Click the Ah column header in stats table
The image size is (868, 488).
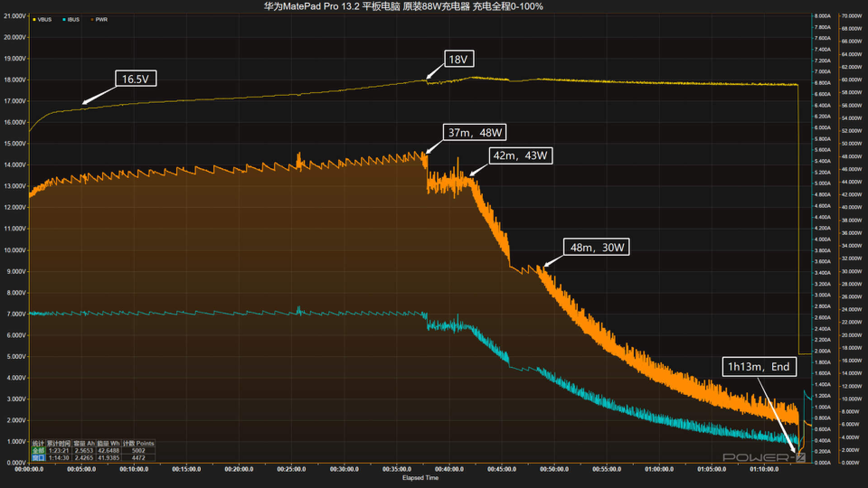tap(84, 443)
